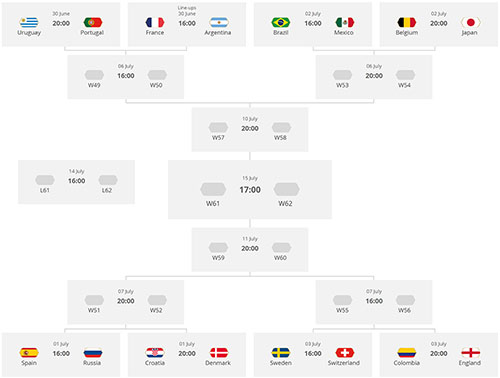Open the 10 July semi-final W57 vs W58
The height and width of the screenshot is (378, 500).
250,129
